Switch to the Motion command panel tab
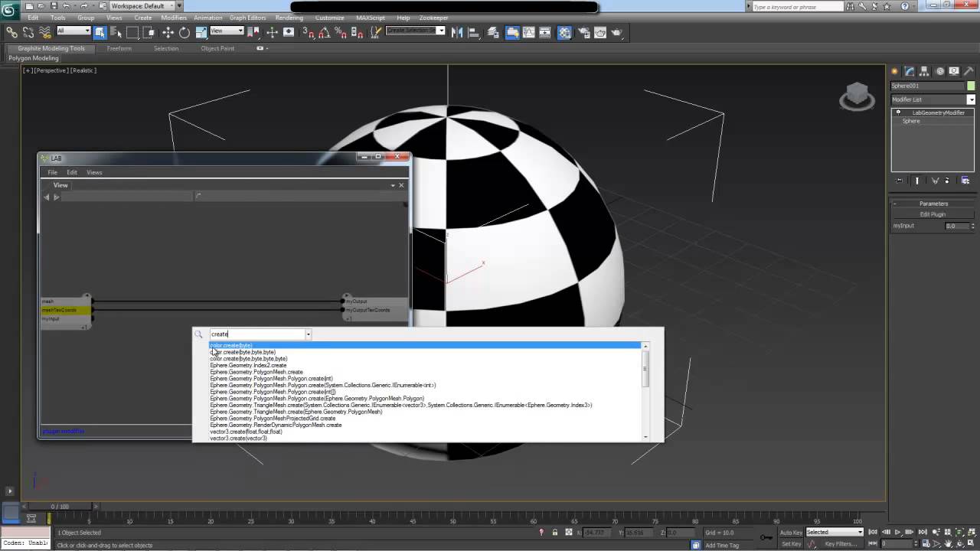The width and height of the screenshot is (980, 551). [x=939, y=71]
